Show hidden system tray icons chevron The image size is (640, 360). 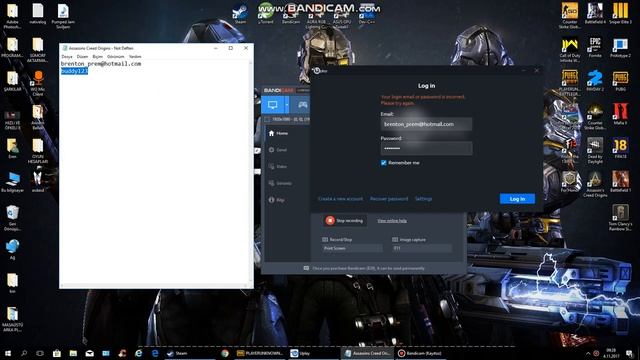point(588,353)
